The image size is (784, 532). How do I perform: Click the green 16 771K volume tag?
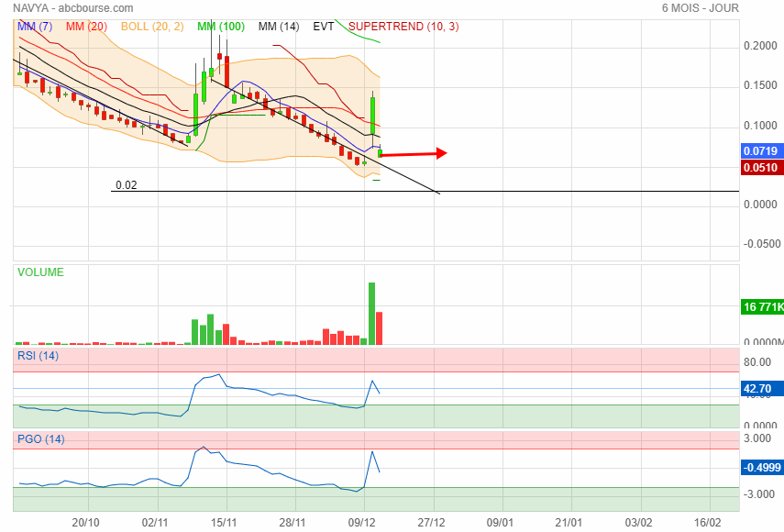[x=762, y=306]
